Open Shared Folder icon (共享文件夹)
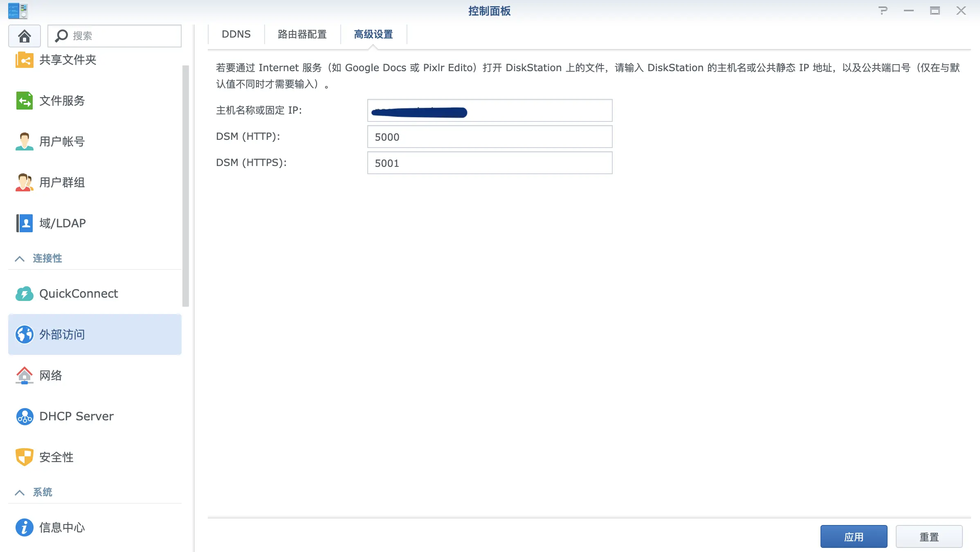The width and height of the screenshot is (980, 552). pyautogui.click(x=25, y=60)
